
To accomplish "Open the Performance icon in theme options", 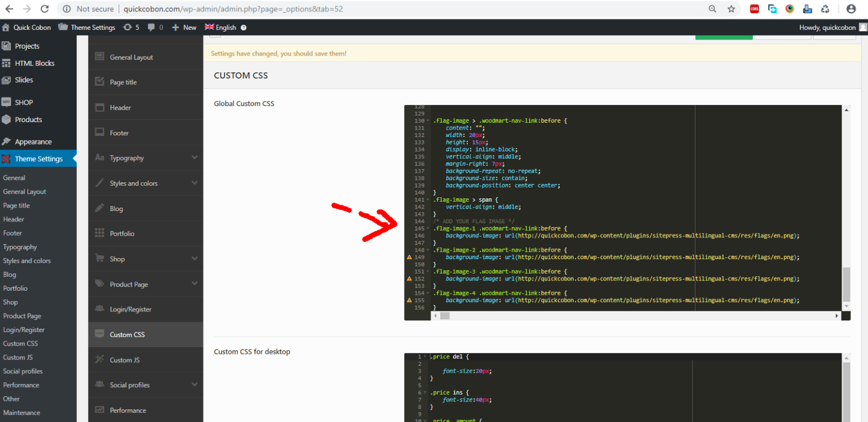I will point(99,410).
